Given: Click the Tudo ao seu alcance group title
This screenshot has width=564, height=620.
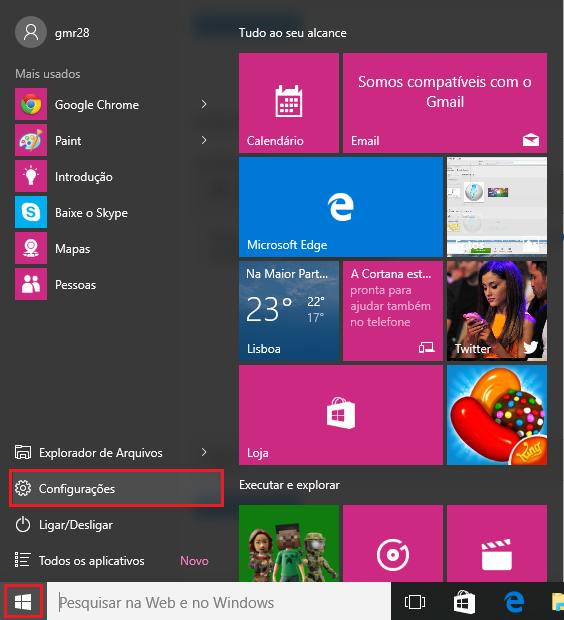Looking at the screenshot, I should (x=293, y=33).
